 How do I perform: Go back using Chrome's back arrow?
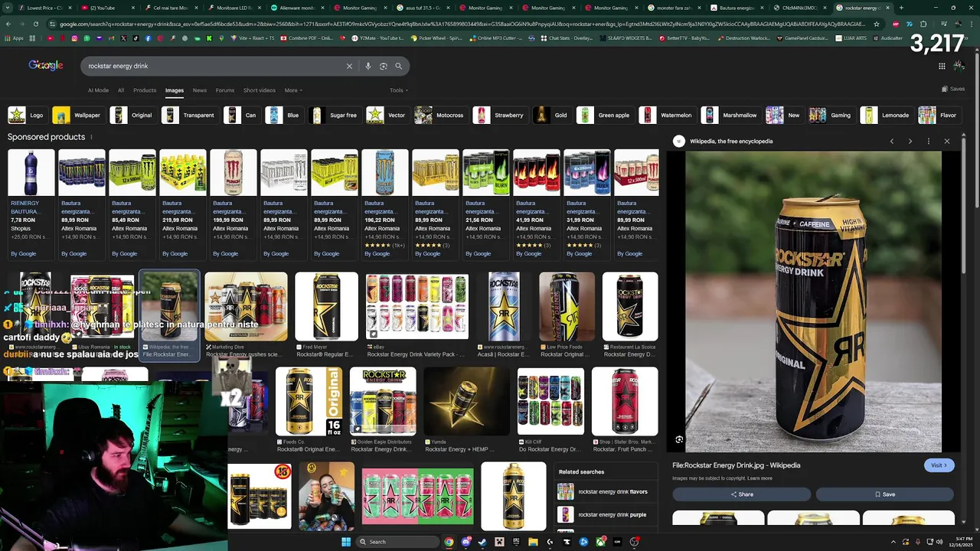[x=8, y=24]
